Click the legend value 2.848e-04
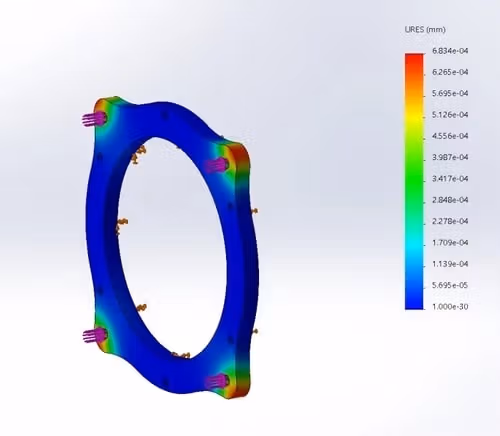The height and width of the screenshot is (436, 500). (450, 200)
